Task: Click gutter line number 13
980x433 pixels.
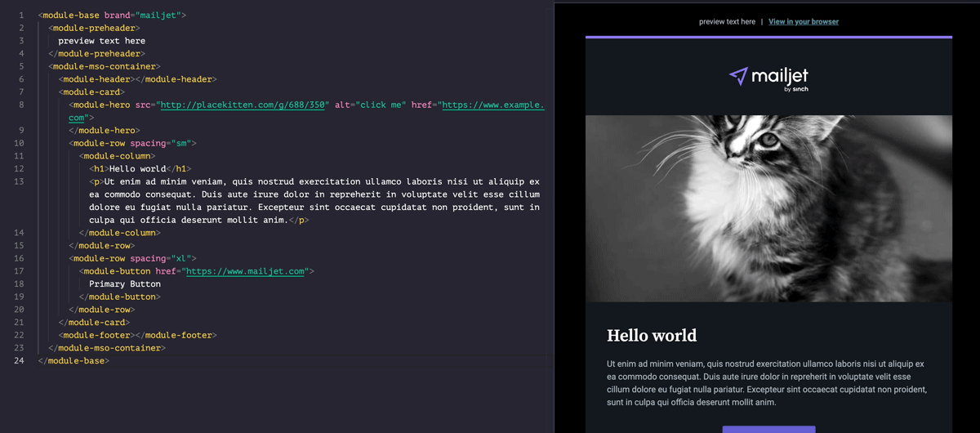Action: [x=20, y=181]
